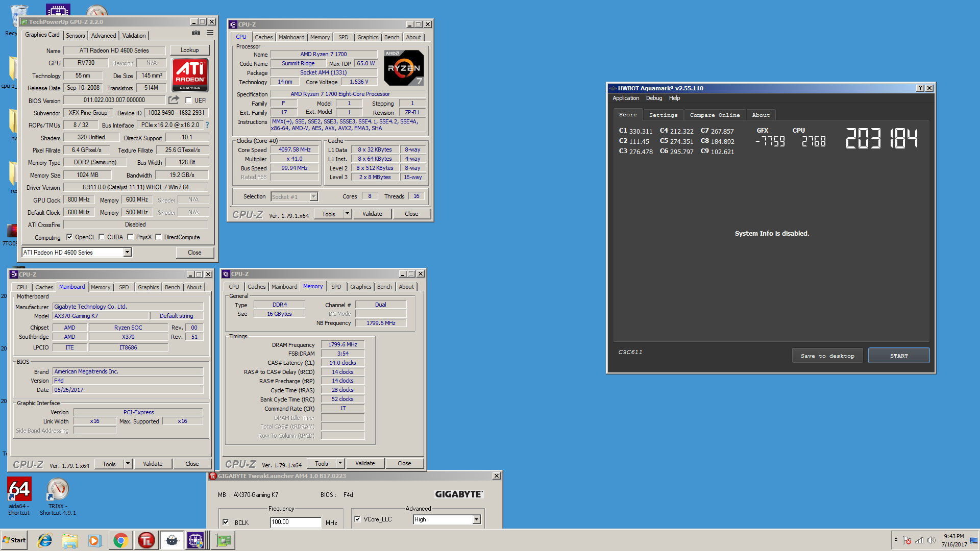
Task: Toggle the UEFI checkbox in GPU-Z
Action: (x=189, y=101)
